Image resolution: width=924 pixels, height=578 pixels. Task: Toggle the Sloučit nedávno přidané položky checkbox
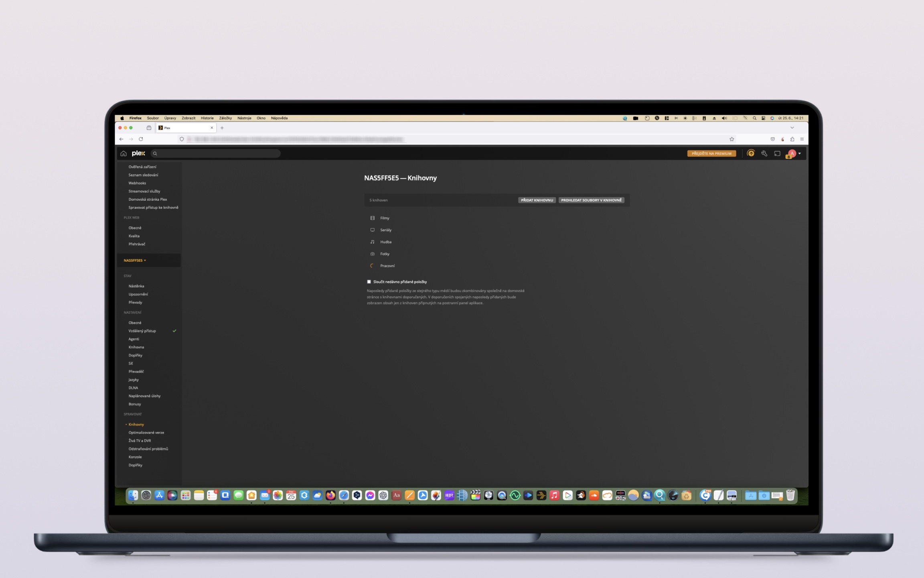tap(369, 282)
